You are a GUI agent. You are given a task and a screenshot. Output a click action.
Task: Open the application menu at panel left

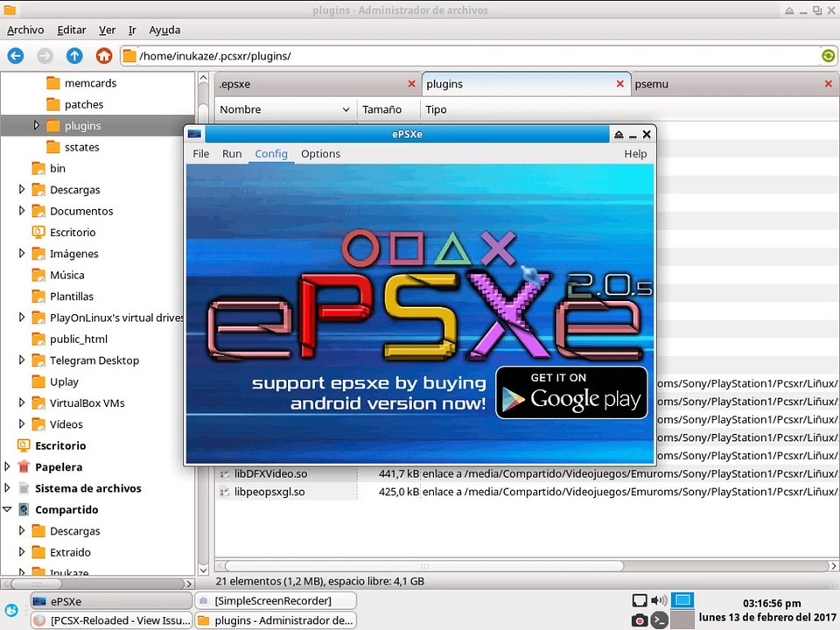coord(11,610)
